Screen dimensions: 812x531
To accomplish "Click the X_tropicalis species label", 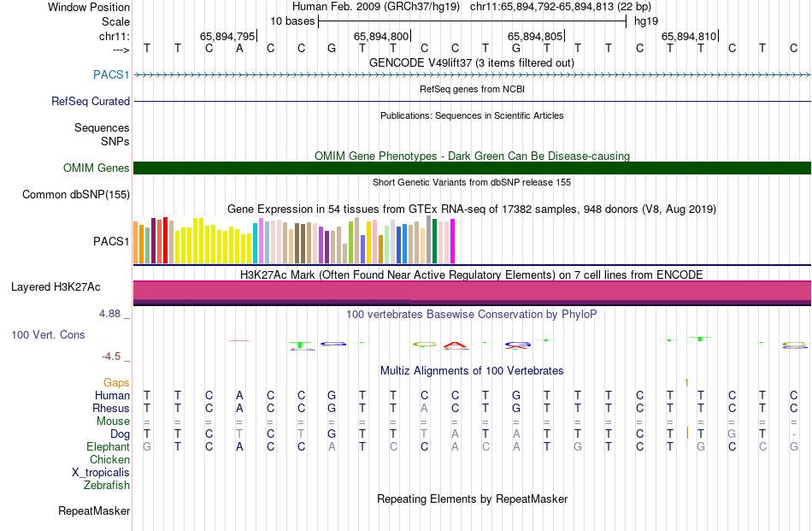I will (101, 473).
